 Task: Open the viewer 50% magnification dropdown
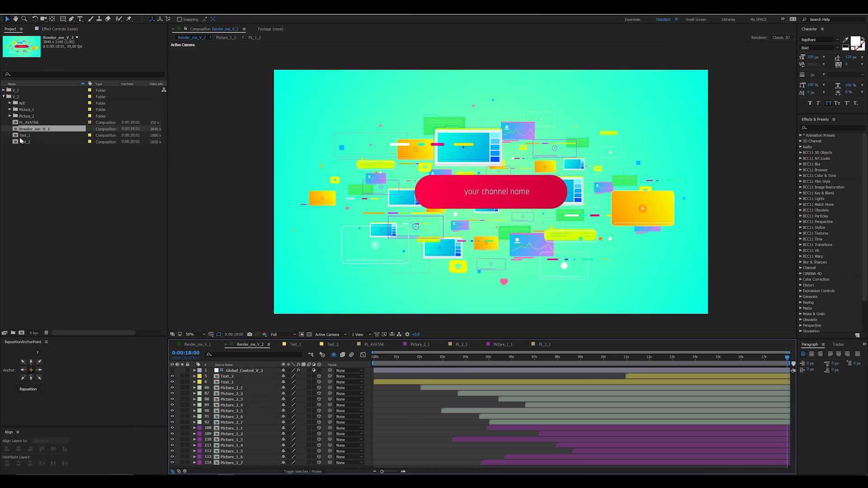(195, 334)
